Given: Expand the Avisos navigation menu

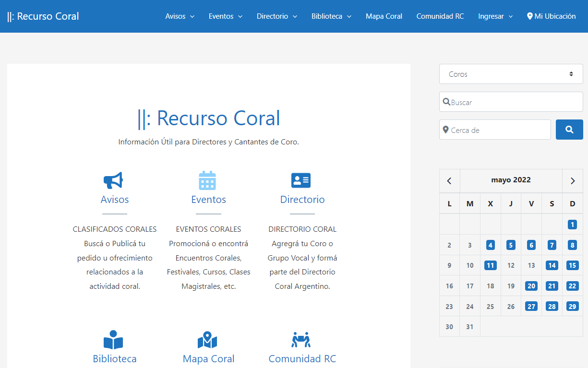Looking at the screenshot, I should [x=180, y=16].
